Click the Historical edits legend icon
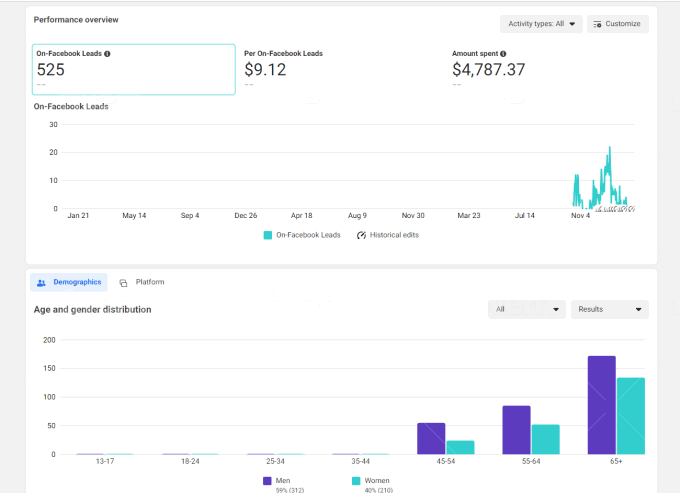Viewport: 680px width, 493px height. pyautogui.click(x=361, y=235)
